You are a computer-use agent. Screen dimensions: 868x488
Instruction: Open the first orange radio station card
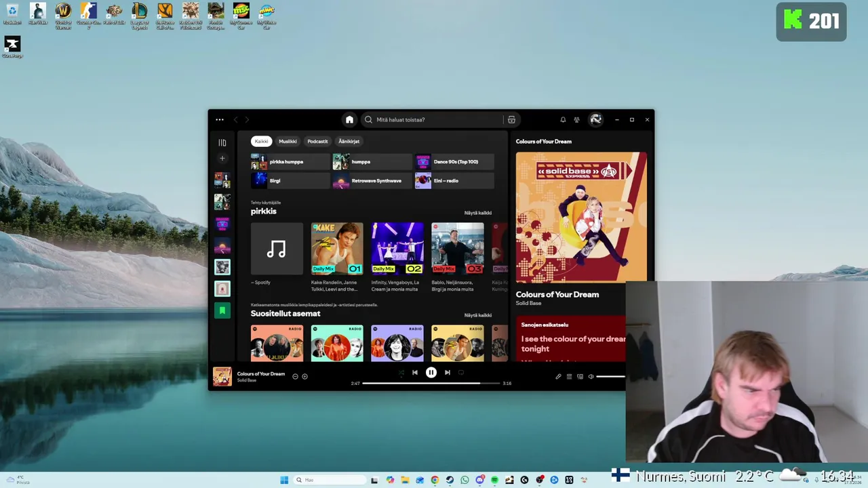point(277,343)
